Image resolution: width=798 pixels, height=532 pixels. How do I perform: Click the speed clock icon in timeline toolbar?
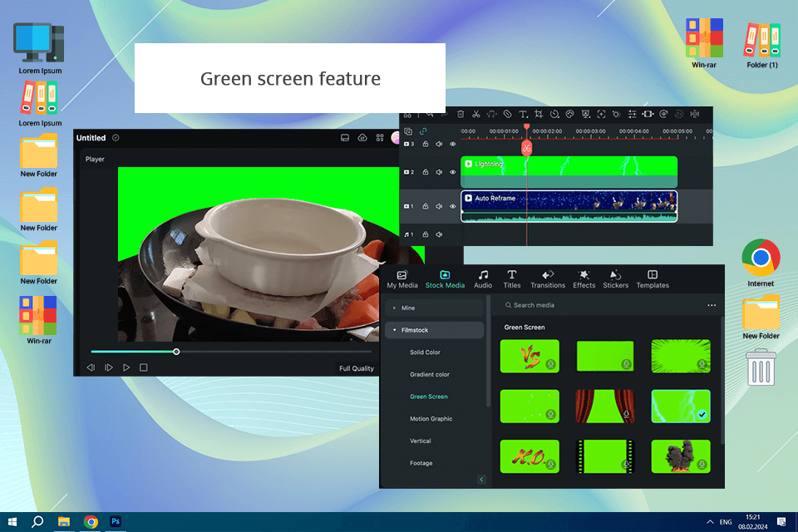[x=554, y=114]
